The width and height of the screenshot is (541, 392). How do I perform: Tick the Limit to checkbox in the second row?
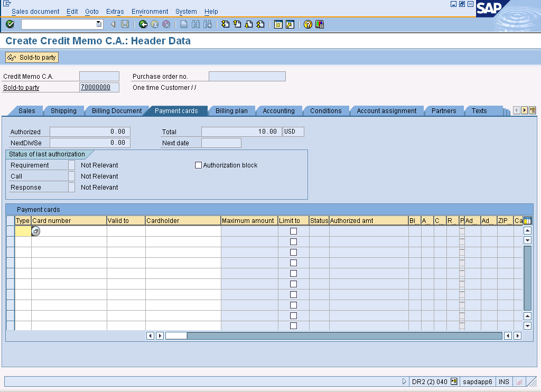tap(293, 242)
